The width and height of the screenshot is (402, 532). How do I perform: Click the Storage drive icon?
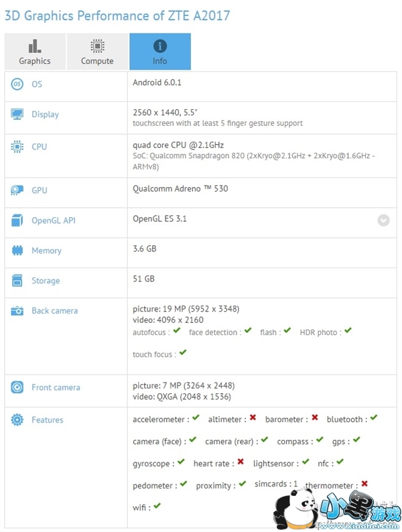17,281
